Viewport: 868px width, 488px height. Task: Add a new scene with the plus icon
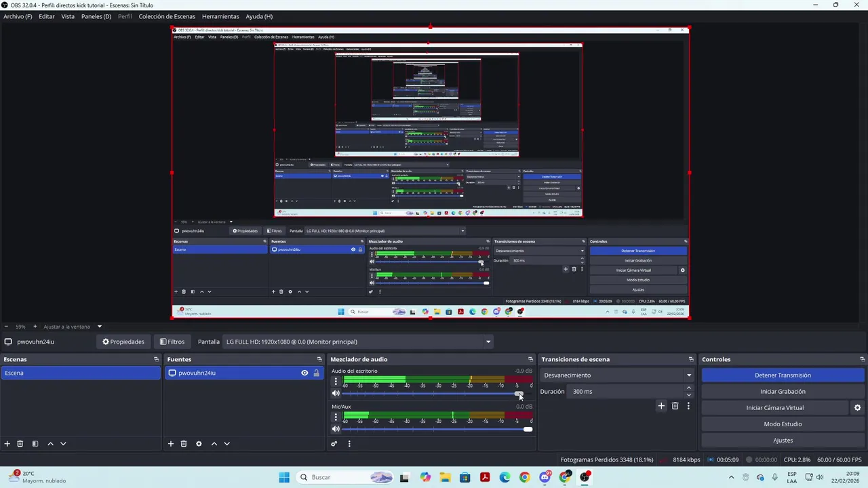click(x=7, y=444)
